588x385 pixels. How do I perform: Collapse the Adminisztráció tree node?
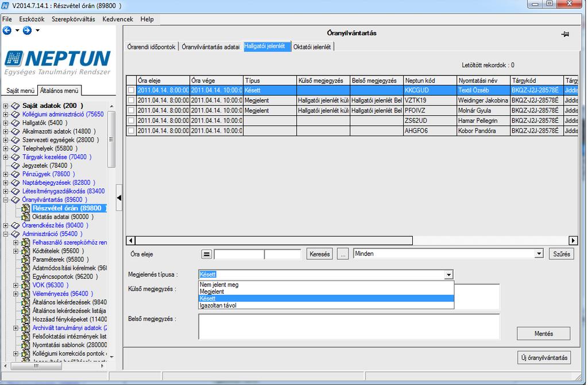pyautogui.click(x=6, y=234)
